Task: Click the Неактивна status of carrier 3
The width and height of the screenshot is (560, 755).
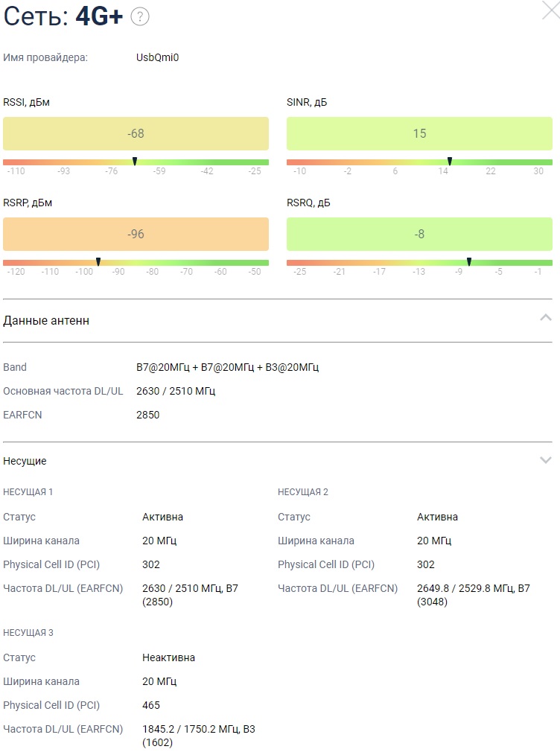Action: tap(168, 657)
